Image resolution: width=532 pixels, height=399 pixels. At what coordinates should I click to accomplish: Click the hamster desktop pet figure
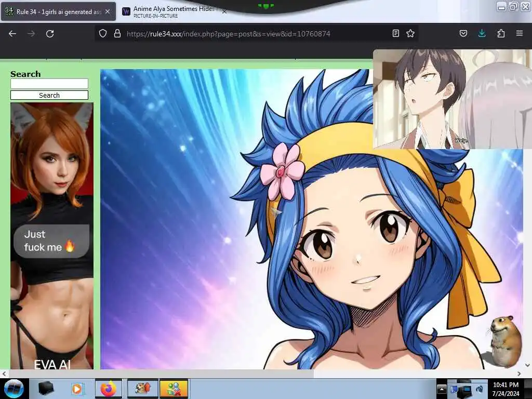pos(505,341)
